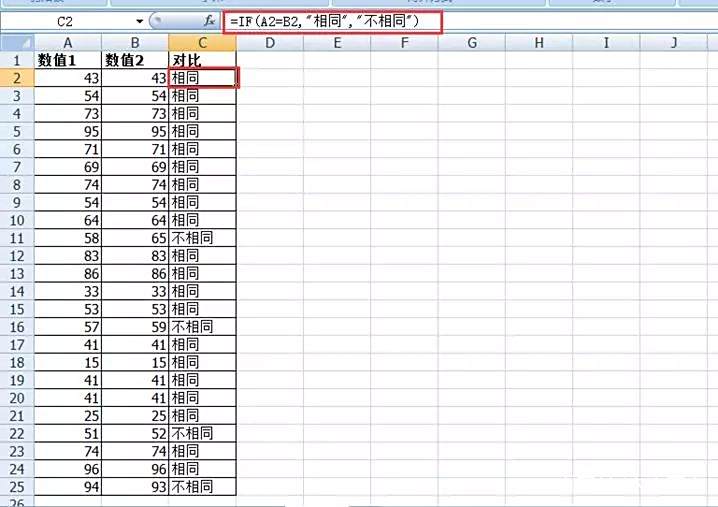
Task: Select column H header
Action: point(539,43)
